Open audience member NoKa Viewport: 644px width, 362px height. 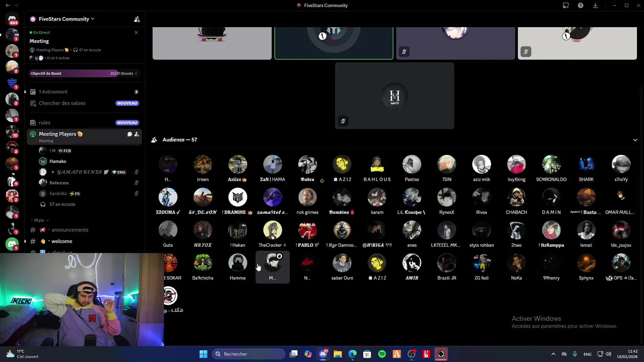(516, 267)
